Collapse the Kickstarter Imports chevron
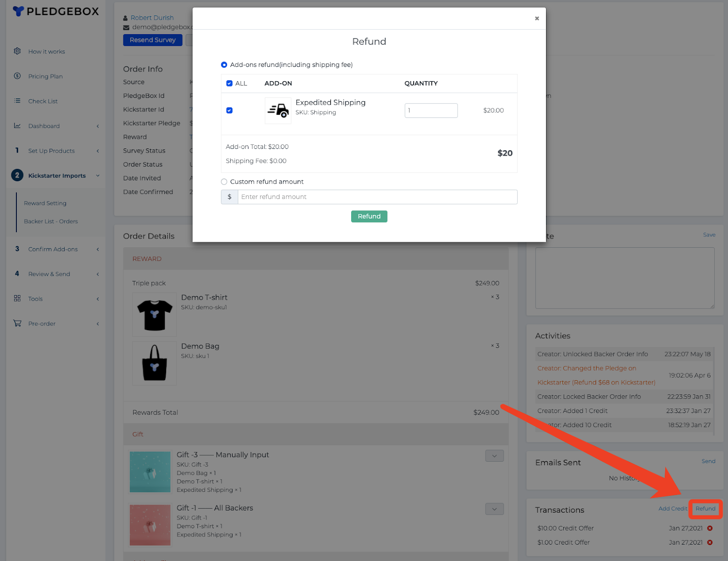Viewport: 728px width, 561px height. [98, 176]
